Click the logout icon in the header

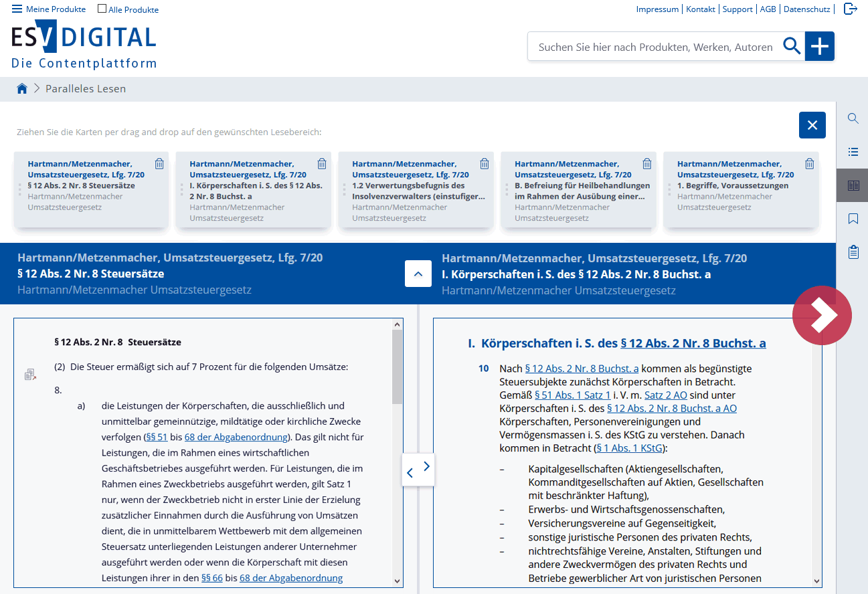[850, 9]
